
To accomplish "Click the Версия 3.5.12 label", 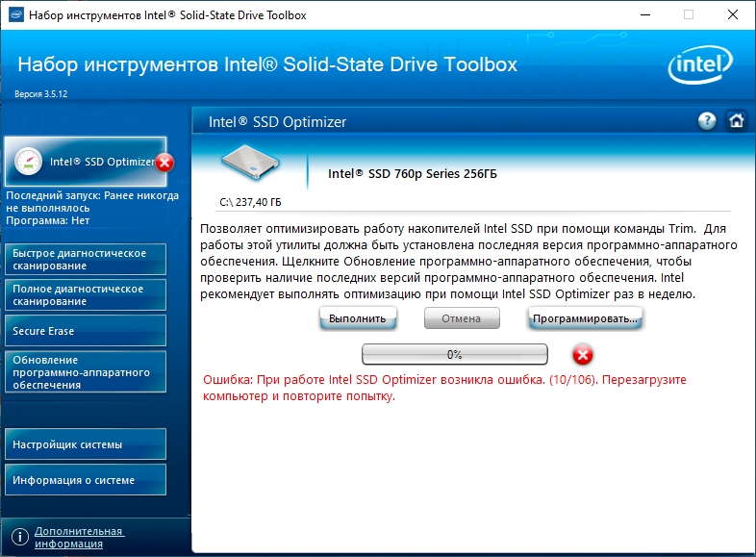I will pos(41,94).
